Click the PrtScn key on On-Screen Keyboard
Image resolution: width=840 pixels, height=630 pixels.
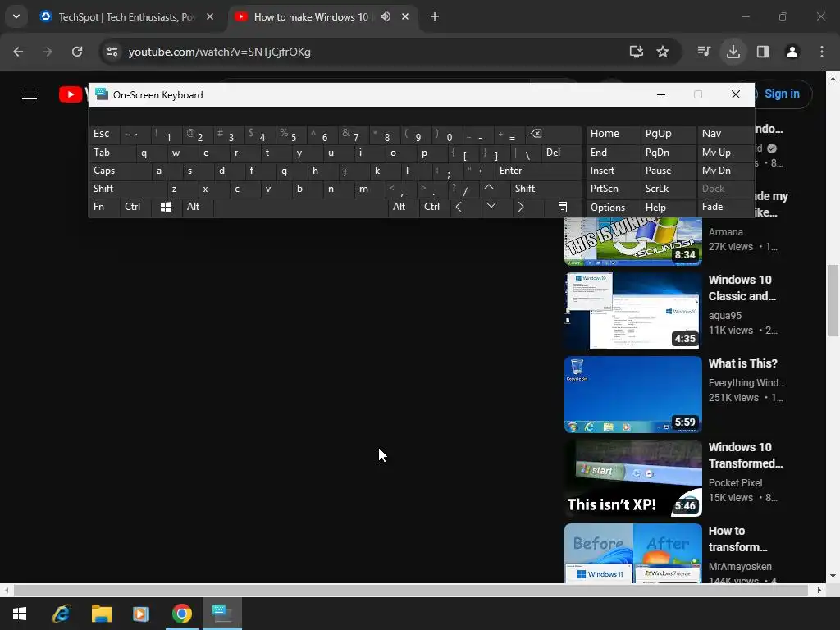tap(614, 189)
